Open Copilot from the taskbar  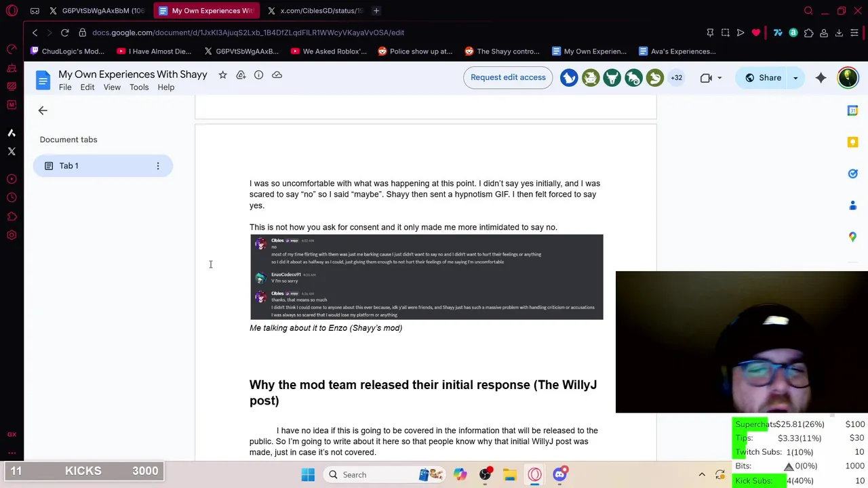pyautogui.click(x=460, y=474)
